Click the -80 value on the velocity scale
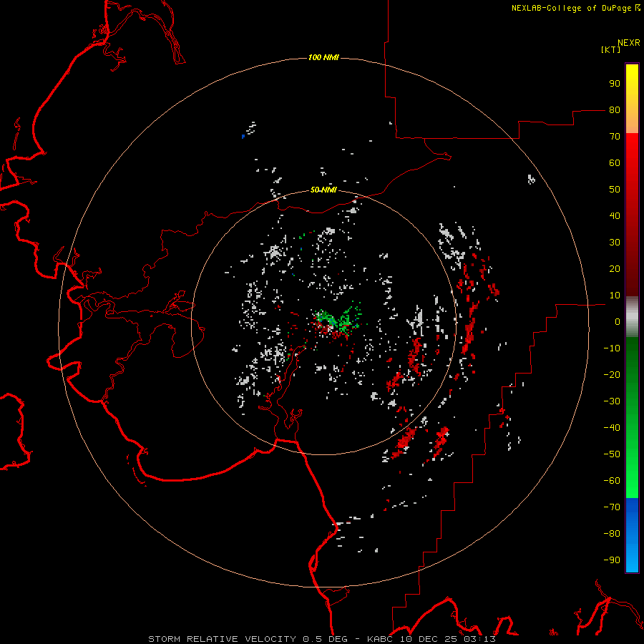Screen dimensions: 644x644 612,534
